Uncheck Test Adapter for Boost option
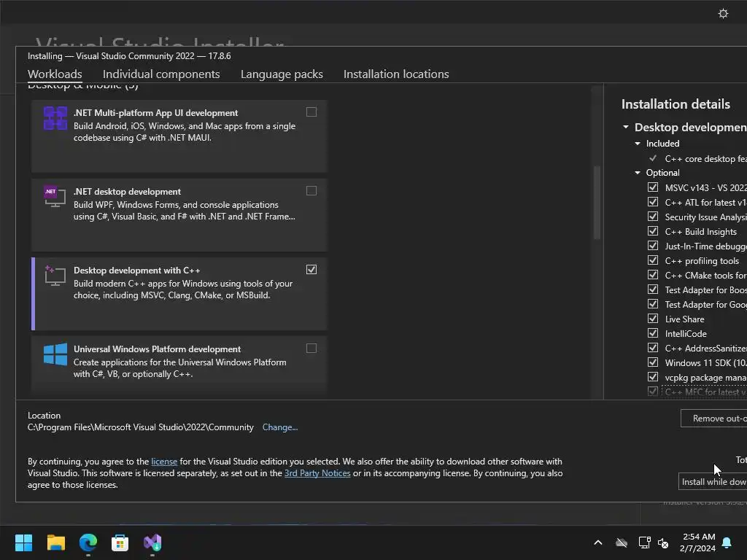 coord(653,289)
